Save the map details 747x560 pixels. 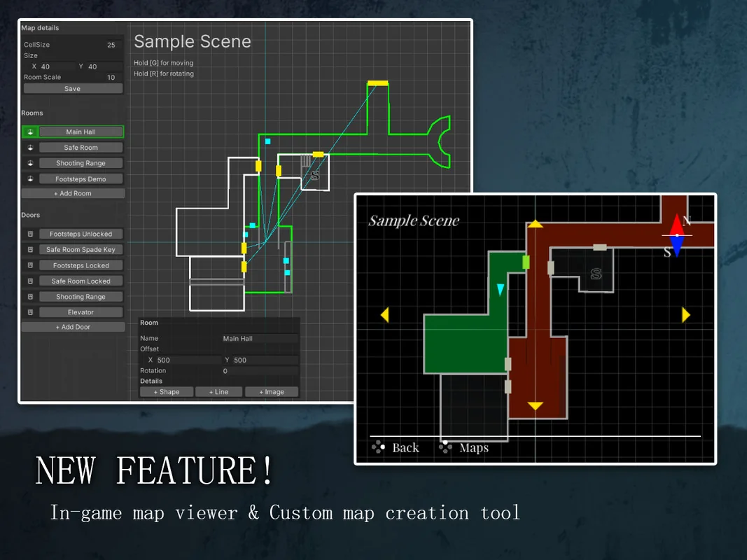73,89
